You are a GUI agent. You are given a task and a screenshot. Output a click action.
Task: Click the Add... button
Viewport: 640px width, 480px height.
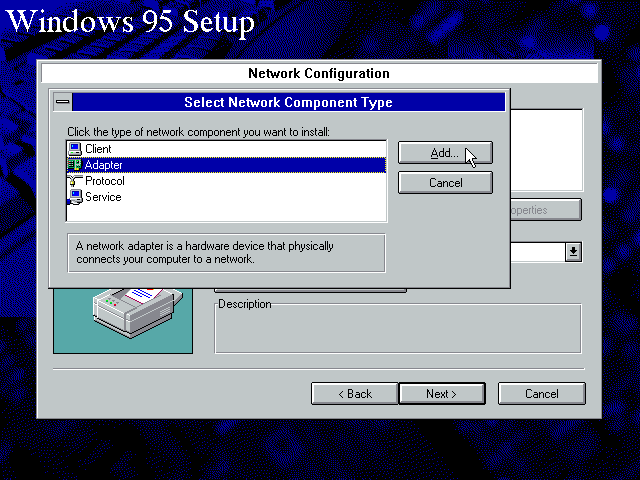[445, 153]
